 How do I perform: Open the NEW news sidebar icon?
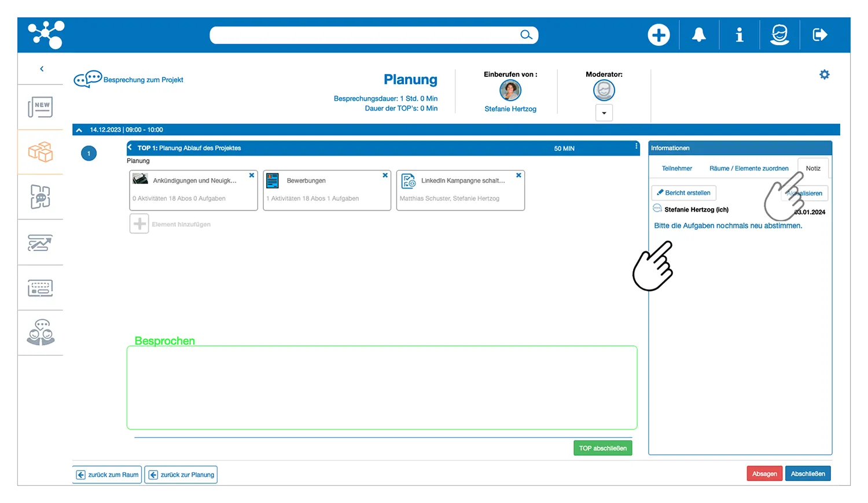41,107
